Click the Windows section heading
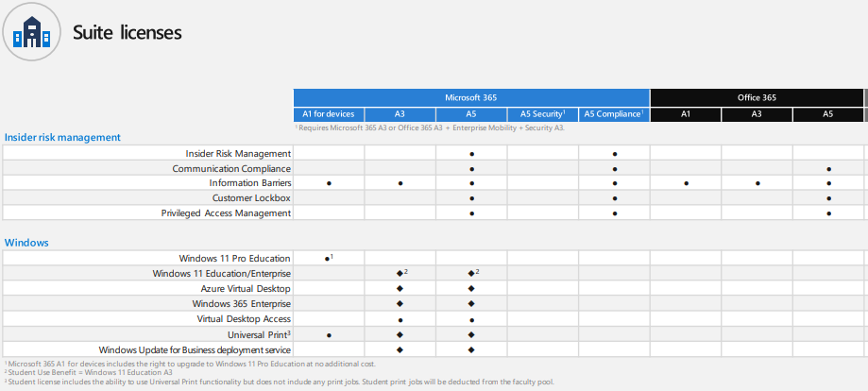This screenshot has height=391, width=868. pyautogui.click(x=26, y=243)
